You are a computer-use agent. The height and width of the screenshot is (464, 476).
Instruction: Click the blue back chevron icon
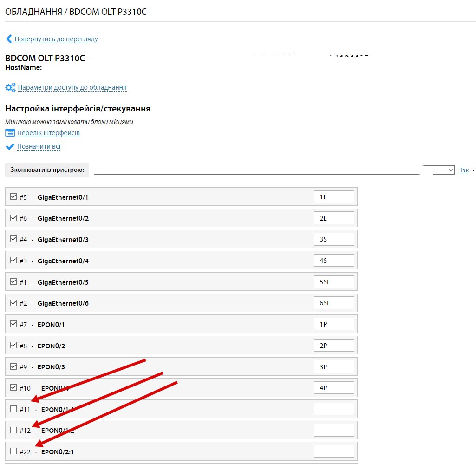[x=9, y=39]
